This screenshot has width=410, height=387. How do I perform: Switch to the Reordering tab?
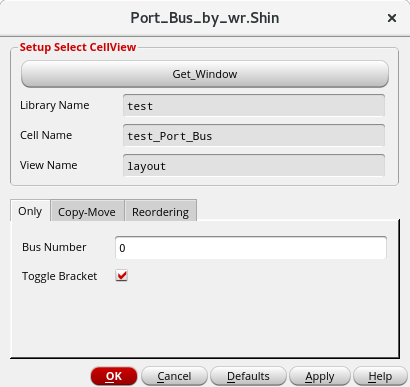pyautogui.click(x=161, y=211)
